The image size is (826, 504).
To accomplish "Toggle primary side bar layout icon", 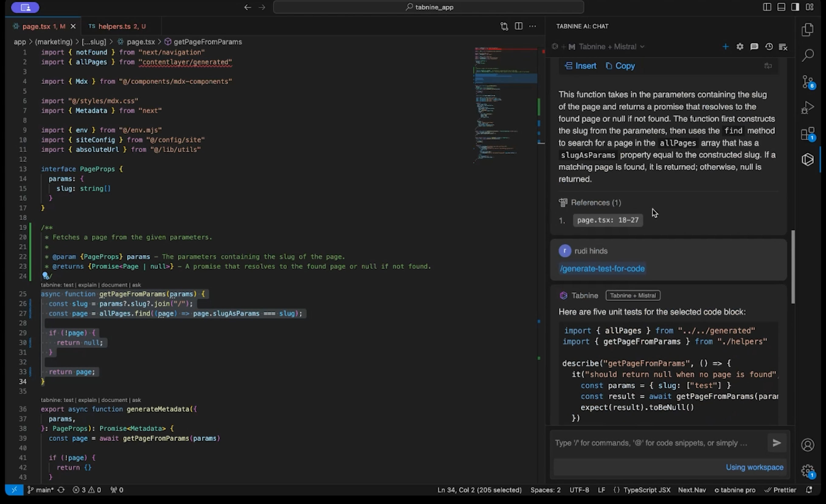I will click(x=767, y=7).
